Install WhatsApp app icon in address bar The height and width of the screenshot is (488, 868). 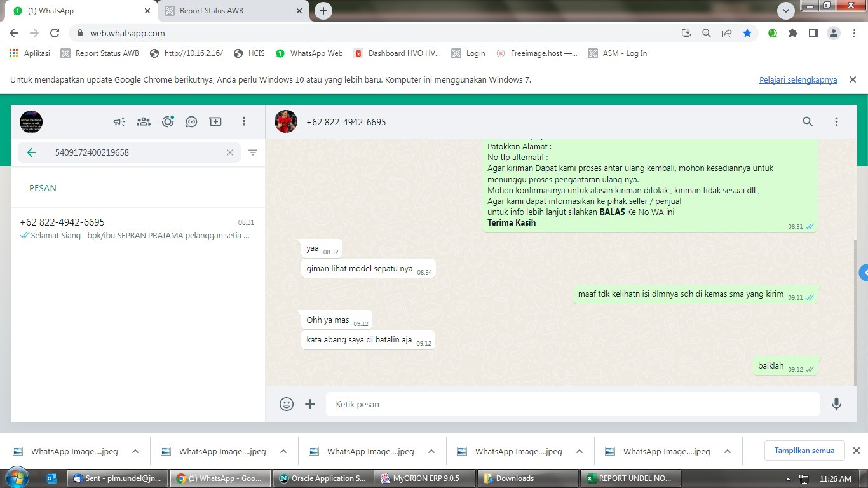(686, 33)
